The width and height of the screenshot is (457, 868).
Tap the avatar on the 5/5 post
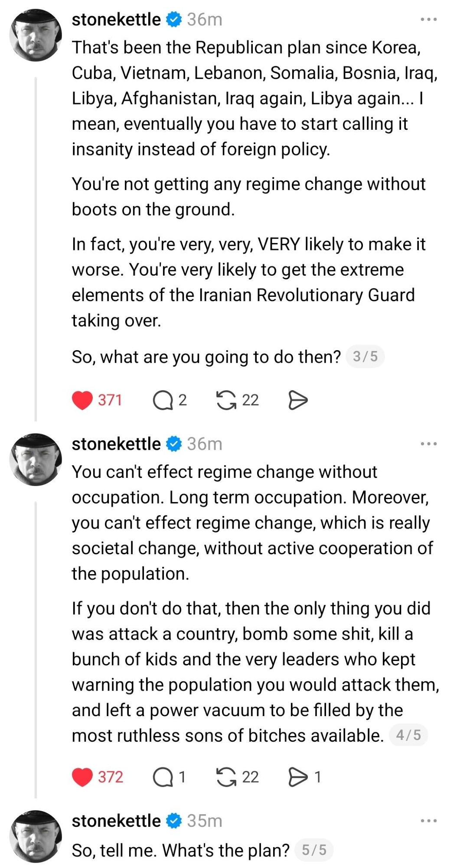pyautogui.click(x=36, y=836)
